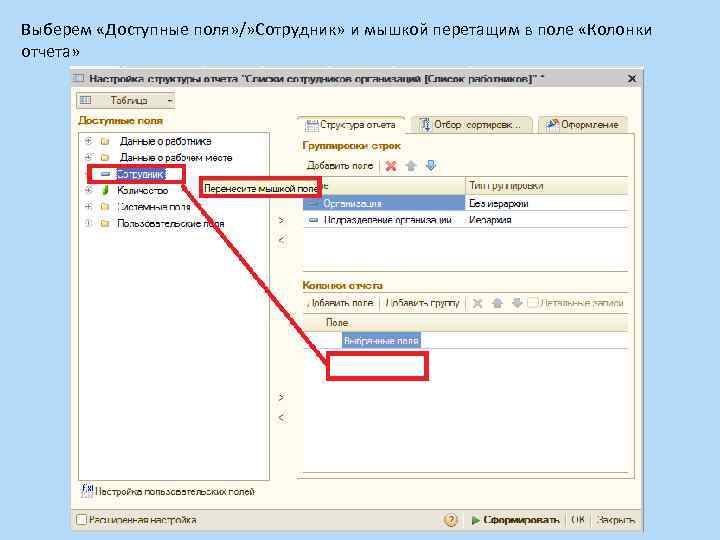This screenshot has height=540, width=720.
Task: Switch to Структура отчета tab
Action: tap(351, 125)
